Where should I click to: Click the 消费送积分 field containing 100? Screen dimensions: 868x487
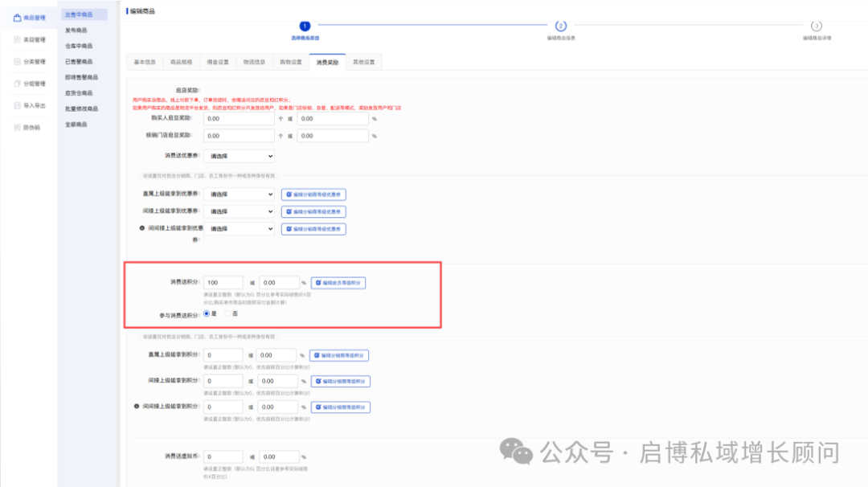[223, 283]
